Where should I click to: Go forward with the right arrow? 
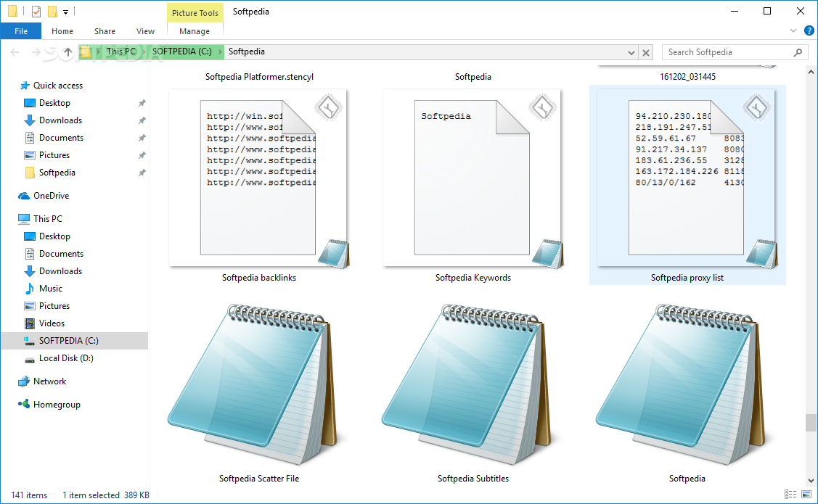(36, 52)
